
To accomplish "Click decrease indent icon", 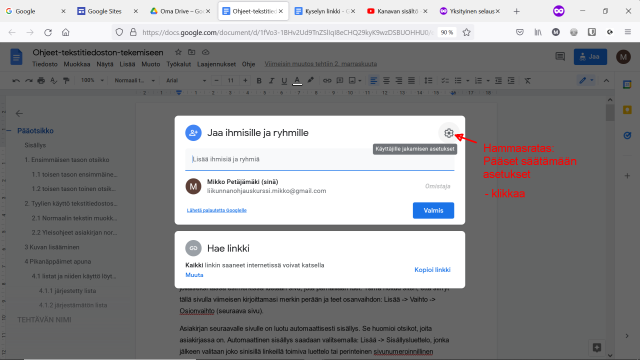I will pos(498,81).
